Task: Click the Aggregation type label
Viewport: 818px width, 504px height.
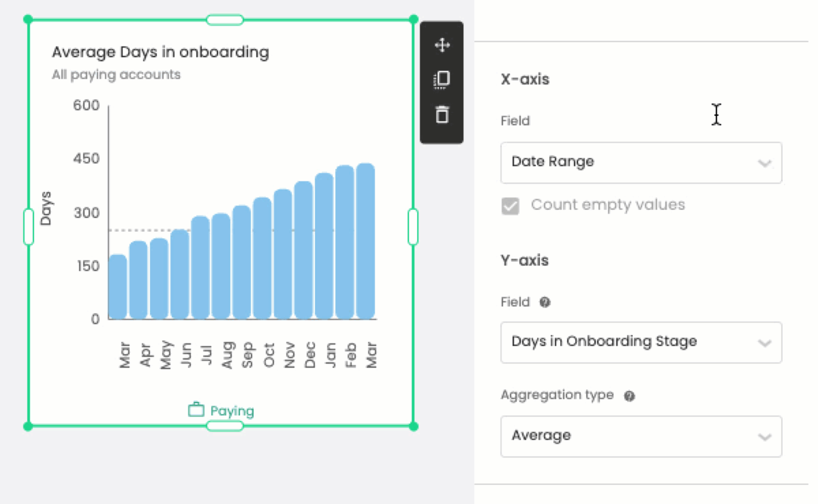Action: [557, 395]
